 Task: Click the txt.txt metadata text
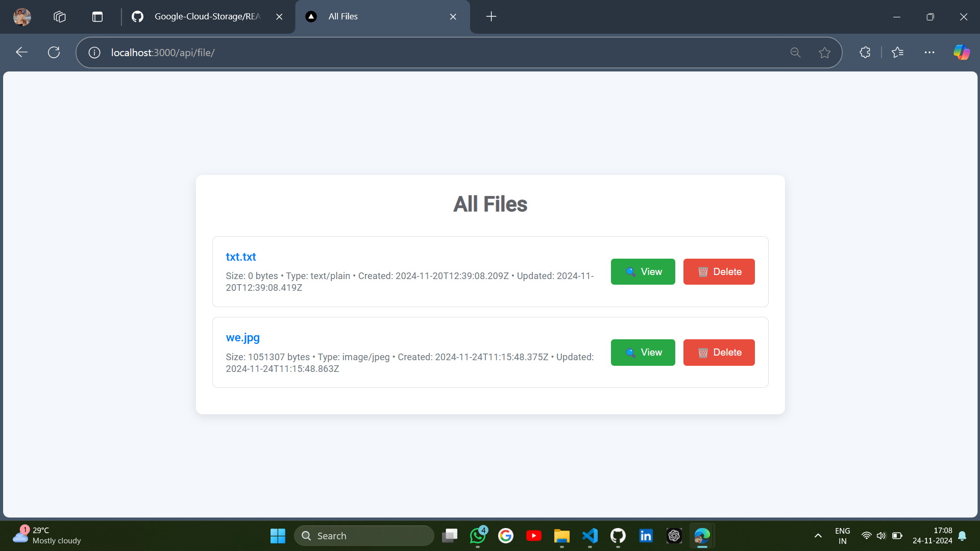(x=410, y=282)
